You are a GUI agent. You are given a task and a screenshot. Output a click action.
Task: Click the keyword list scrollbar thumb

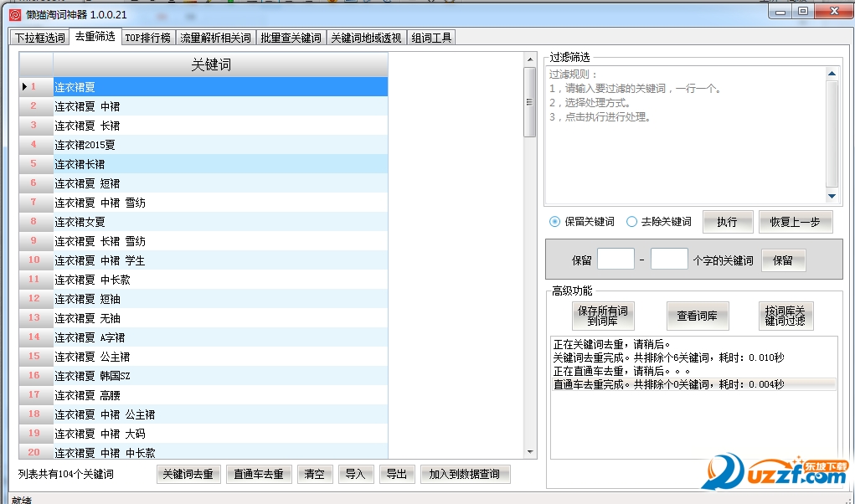(529, 102)
